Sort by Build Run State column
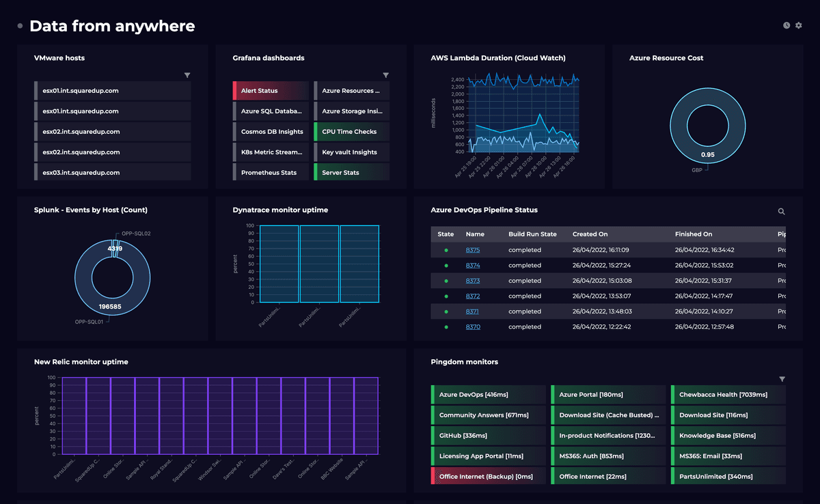 [x=532, y=234]
